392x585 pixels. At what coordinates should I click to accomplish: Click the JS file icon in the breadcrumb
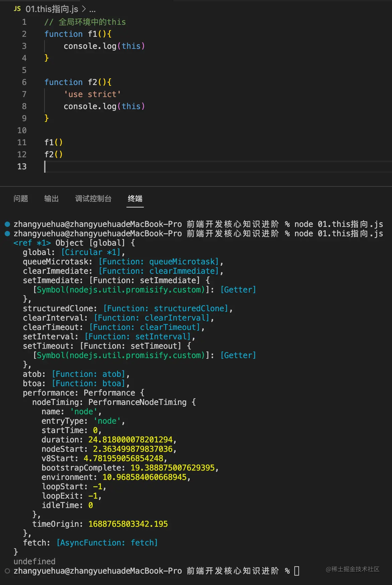coord(17,9)
